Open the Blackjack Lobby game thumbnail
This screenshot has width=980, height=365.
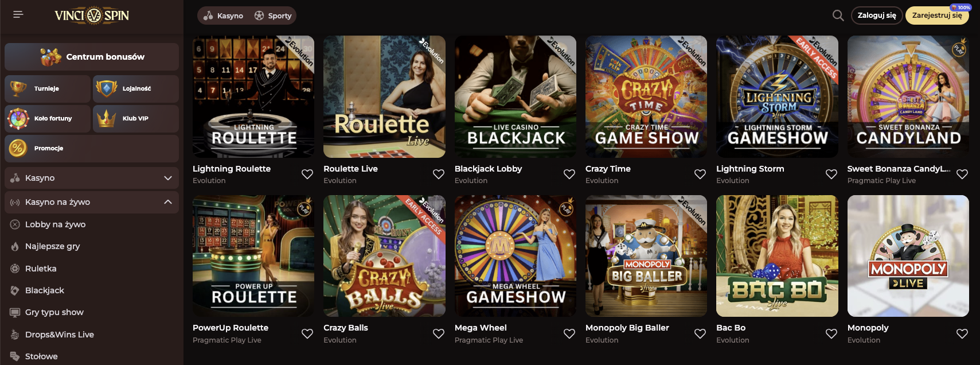click(515, 96)
